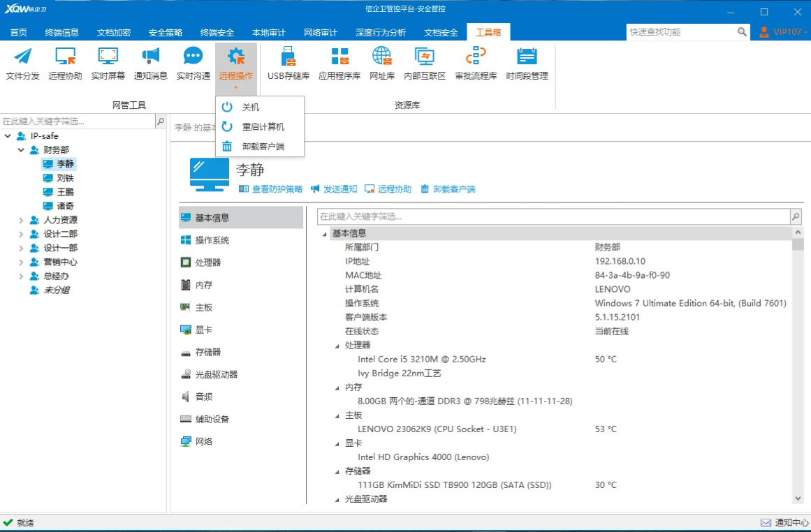The width and height of the screenshot is (811, 532).
Task: Select 主板 category in sidebar list
Action: 241,307
